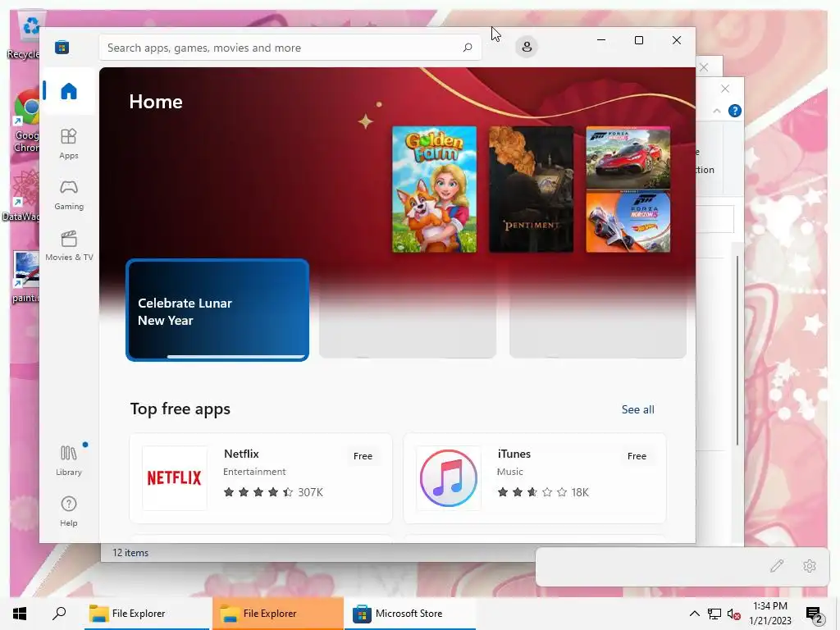Image resolution: width=840 pixels, height=630 pixels.
Task: Click the Netflix 307K rating text
Action: click(x=310, y=492)
